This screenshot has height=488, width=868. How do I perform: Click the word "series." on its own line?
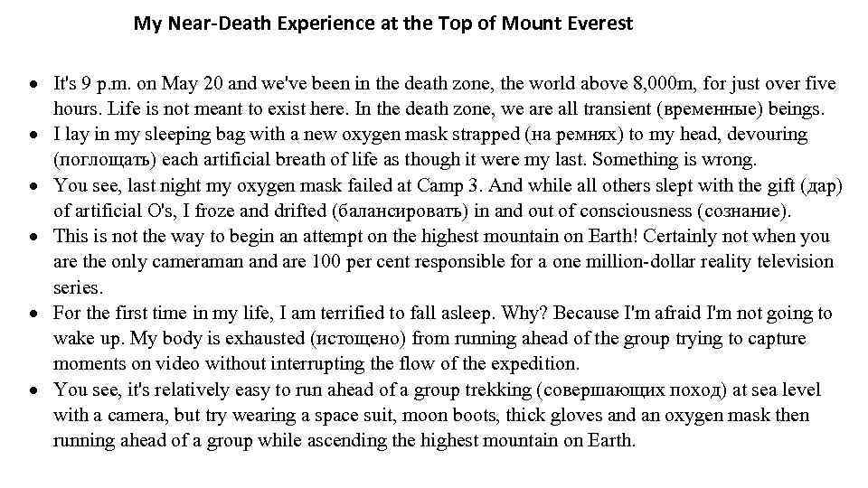[79, 287]
